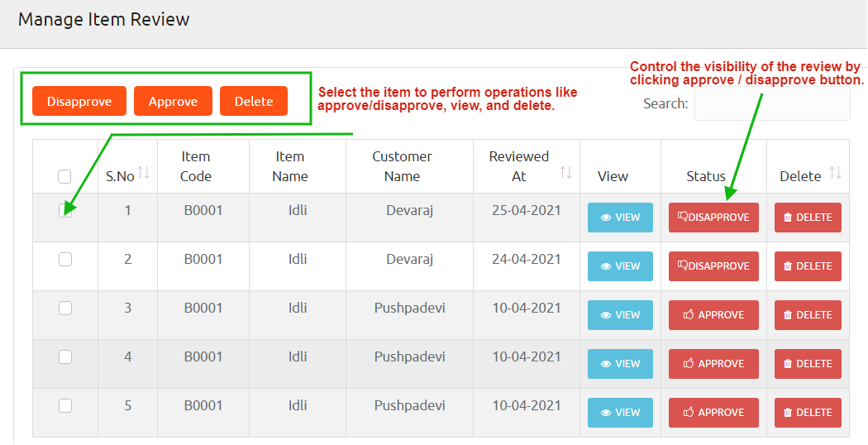Check the checkbox for row 2
The image size is (868, 445).
pos(65,260)
